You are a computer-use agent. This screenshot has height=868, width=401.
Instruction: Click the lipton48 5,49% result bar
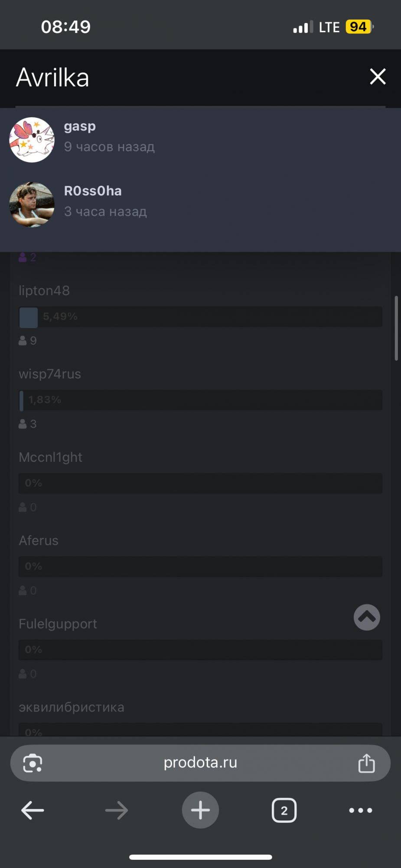[x=200, y=317]
